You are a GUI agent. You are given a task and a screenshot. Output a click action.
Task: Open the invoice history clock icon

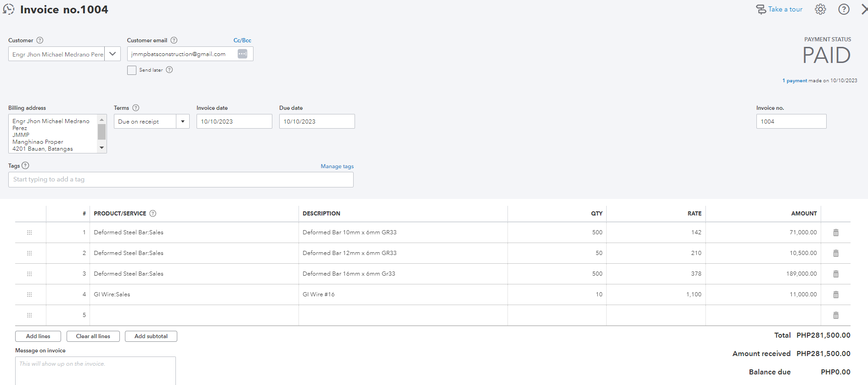coord(9,10)
